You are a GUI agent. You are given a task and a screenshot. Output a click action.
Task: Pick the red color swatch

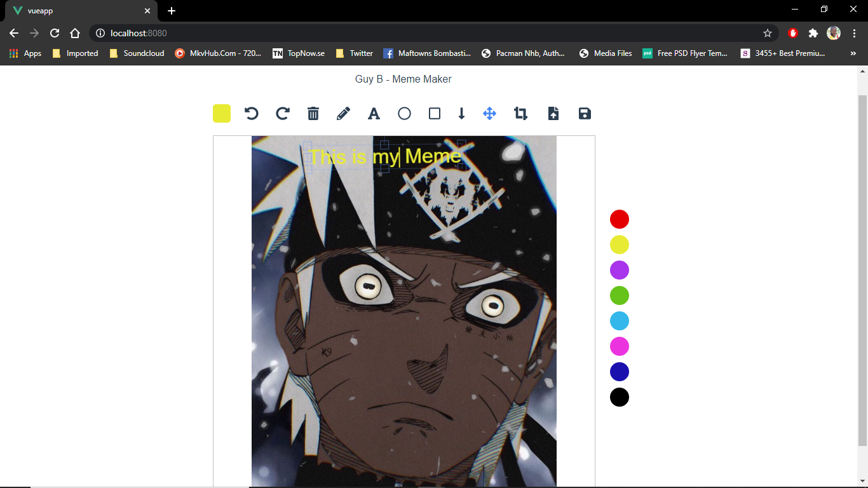(x=619, y=219)
